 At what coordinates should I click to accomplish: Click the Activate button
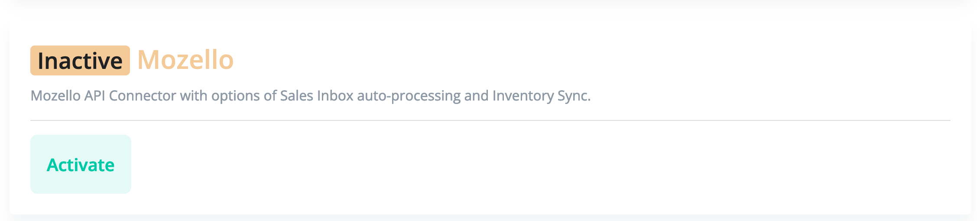[x=81, y=164]
